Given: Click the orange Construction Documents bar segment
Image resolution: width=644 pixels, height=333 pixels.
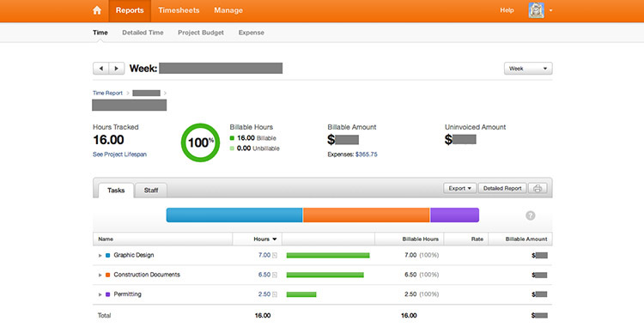Looking at the screenshot, I should tap(367, 215).
